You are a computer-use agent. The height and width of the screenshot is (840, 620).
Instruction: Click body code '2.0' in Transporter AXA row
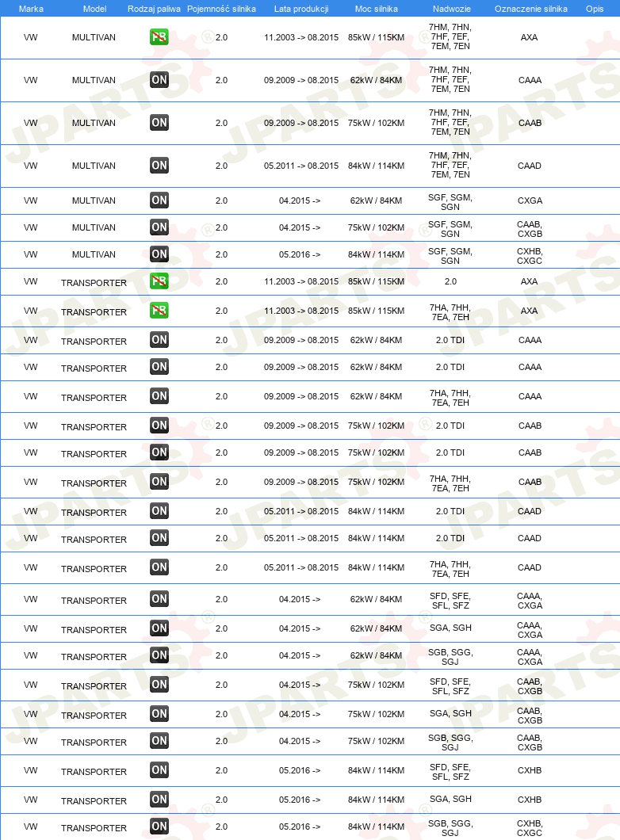point(450,281)
